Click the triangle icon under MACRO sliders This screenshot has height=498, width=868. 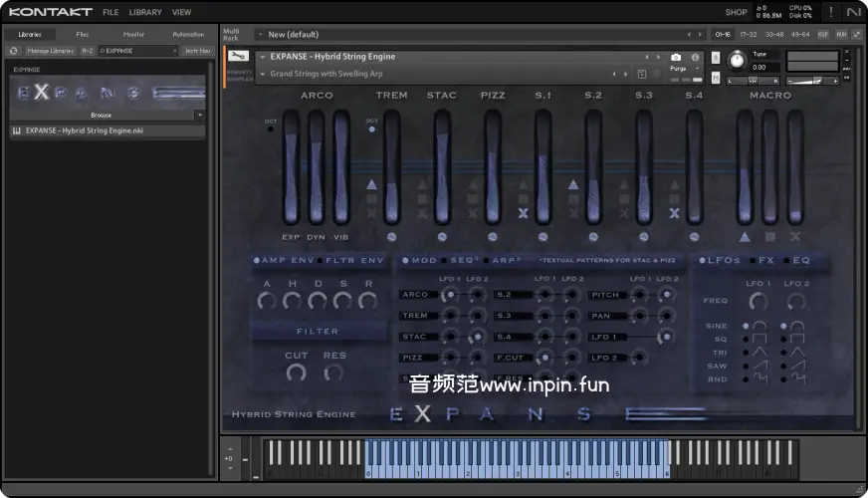[x=745, y=237]
